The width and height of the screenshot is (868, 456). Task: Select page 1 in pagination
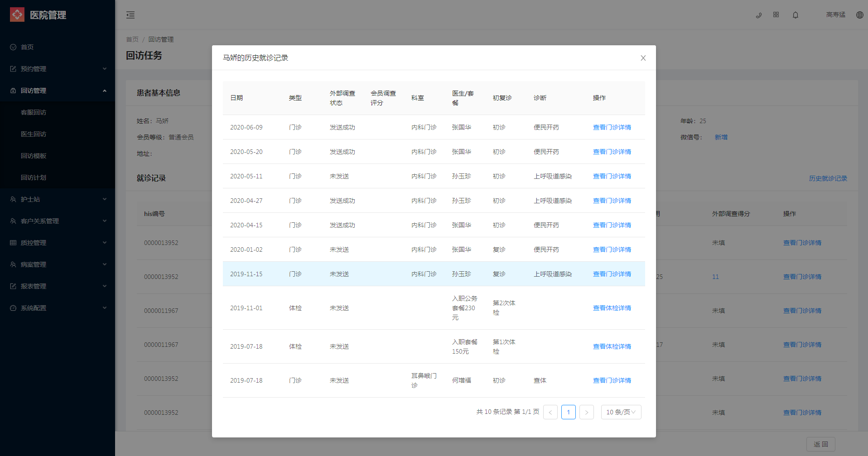pos(569,412)
